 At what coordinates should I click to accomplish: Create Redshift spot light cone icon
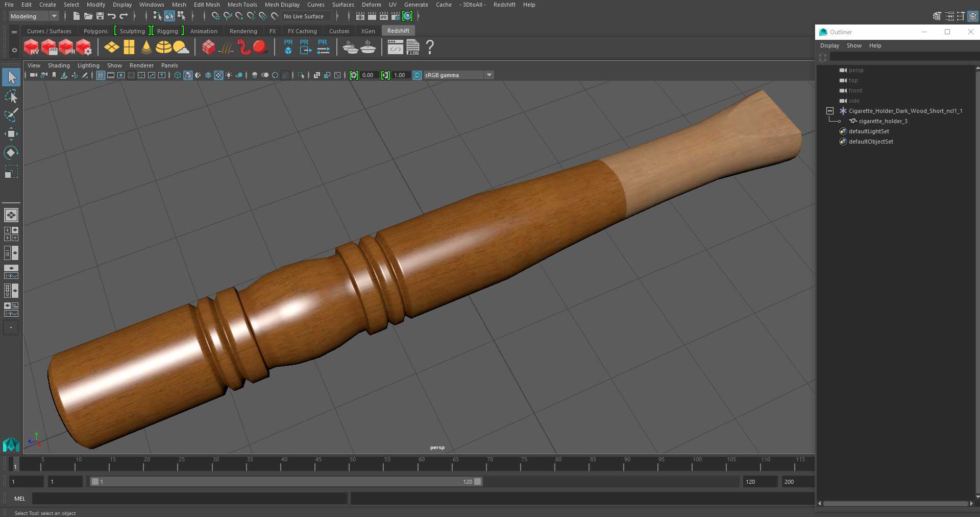coord(146,48)
